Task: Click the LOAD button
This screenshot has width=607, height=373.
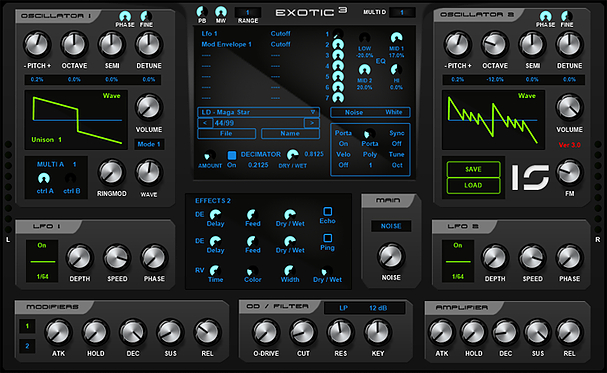Action: 473,185
